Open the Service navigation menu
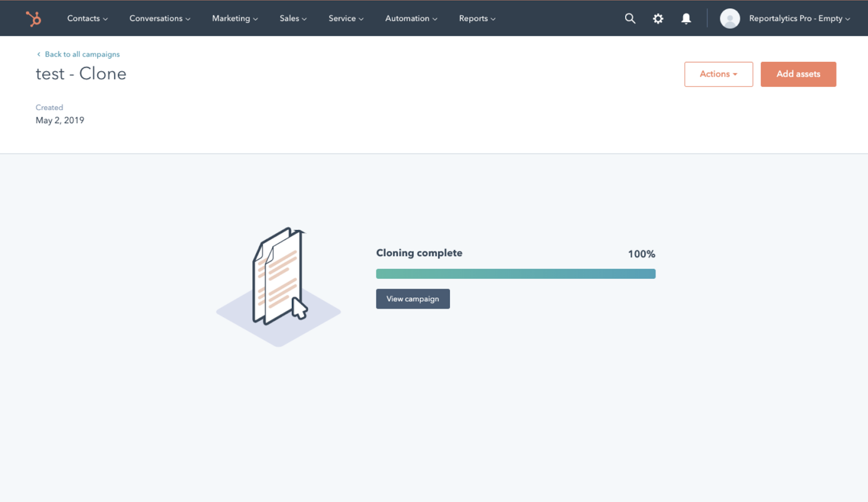 point(346,18)
